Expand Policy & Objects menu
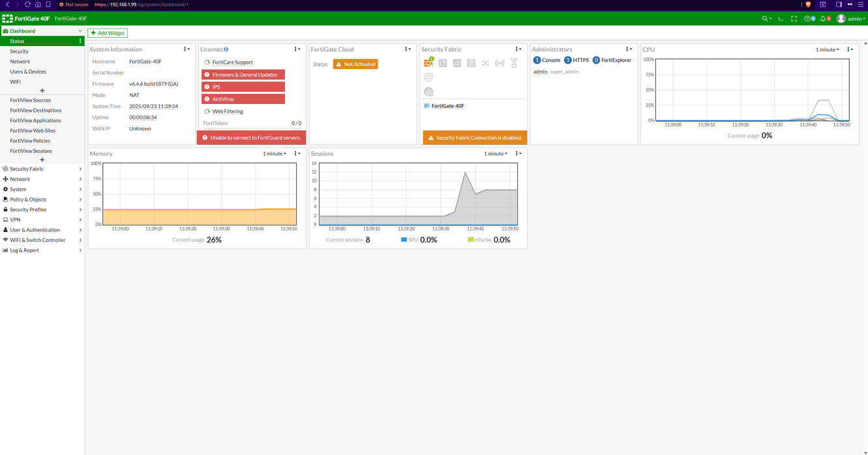Screen dimensions: 868x455 (x=42, y=200)
